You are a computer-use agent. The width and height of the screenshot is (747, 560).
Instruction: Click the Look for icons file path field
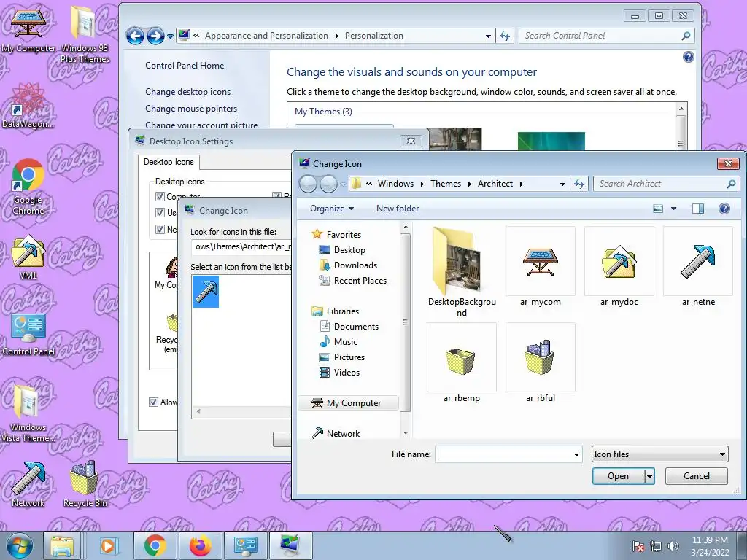tap(242, 246)
